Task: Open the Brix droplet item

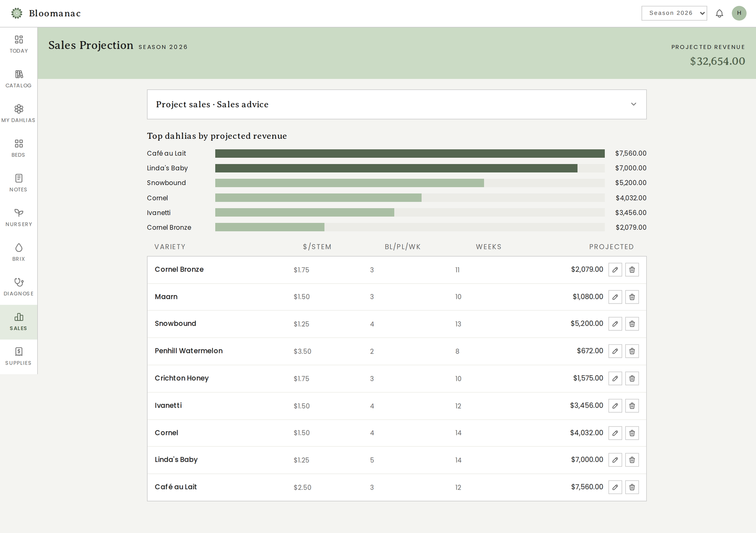Action: pos(18,253)
